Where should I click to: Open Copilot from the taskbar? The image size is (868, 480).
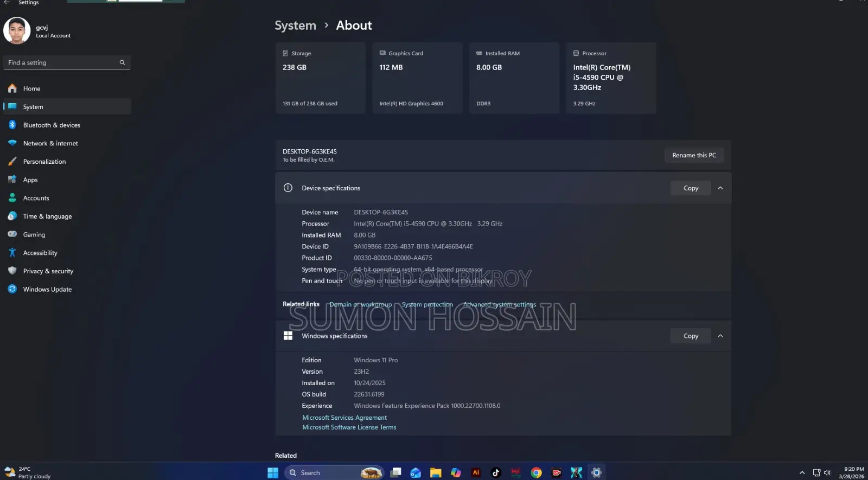coord(456,473)
